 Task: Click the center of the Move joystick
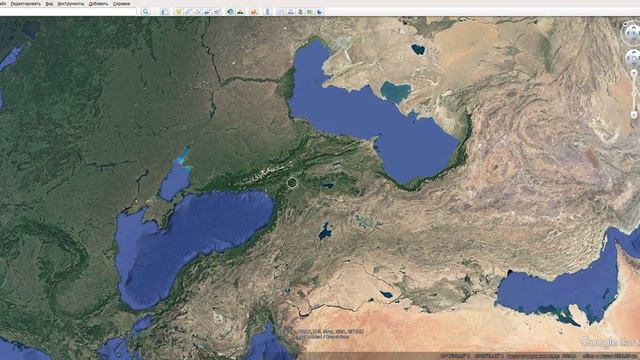click(634, 58)
